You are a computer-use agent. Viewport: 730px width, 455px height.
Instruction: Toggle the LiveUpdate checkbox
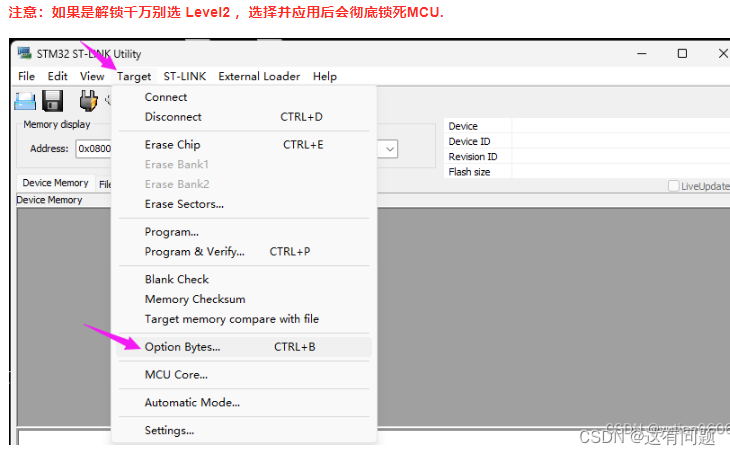(x=673, y=186)
